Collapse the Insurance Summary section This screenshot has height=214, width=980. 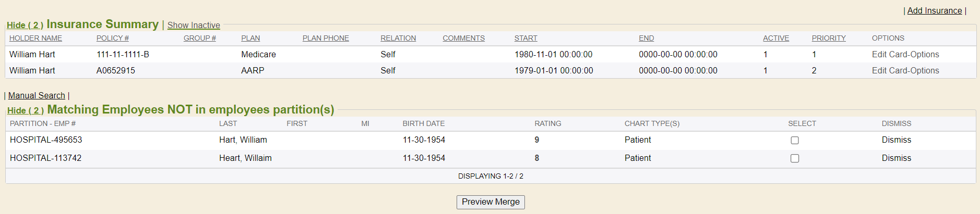coord(25,25)
